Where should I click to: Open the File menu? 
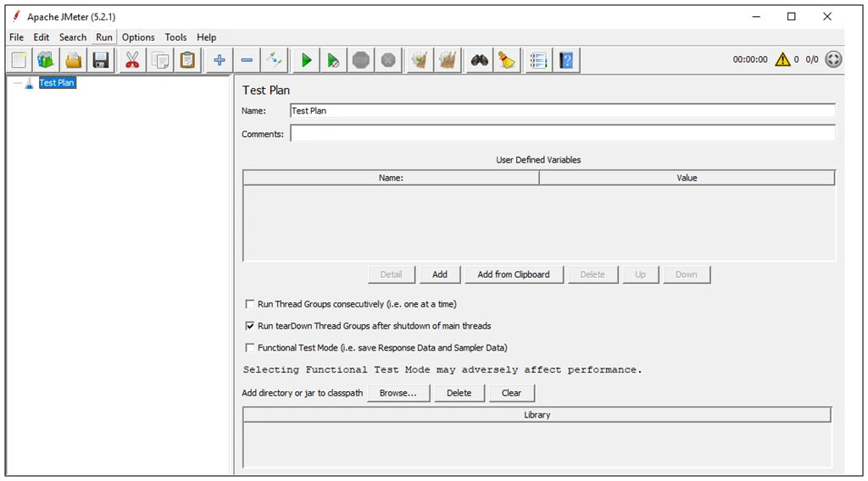17,37
